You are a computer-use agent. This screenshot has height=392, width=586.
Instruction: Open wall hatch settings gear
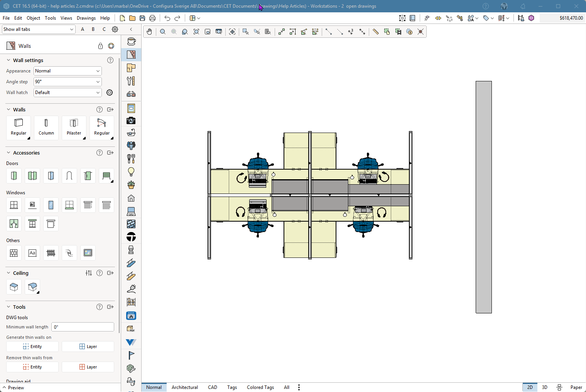[x=110, y=93]
